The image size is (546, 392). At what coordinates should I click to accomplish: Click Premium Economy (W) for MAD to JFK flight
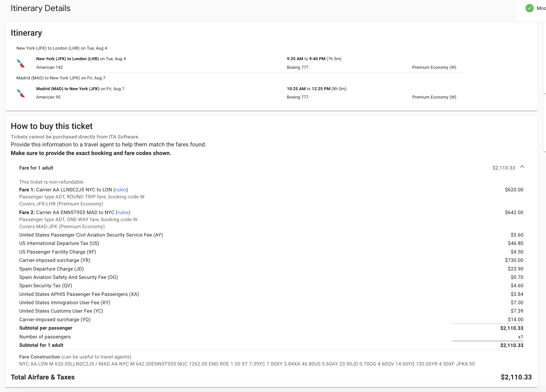click(434, 97)
